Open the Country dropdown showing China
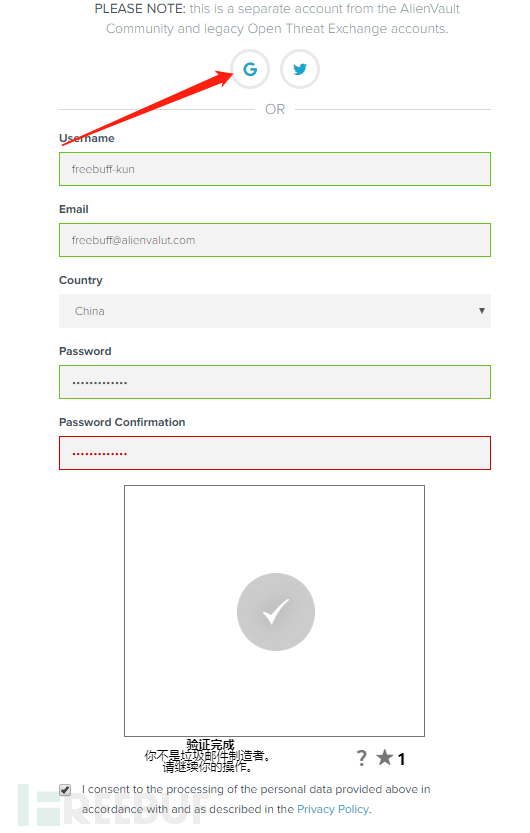The height and width of the screenshot is (833, 530). 275,311
